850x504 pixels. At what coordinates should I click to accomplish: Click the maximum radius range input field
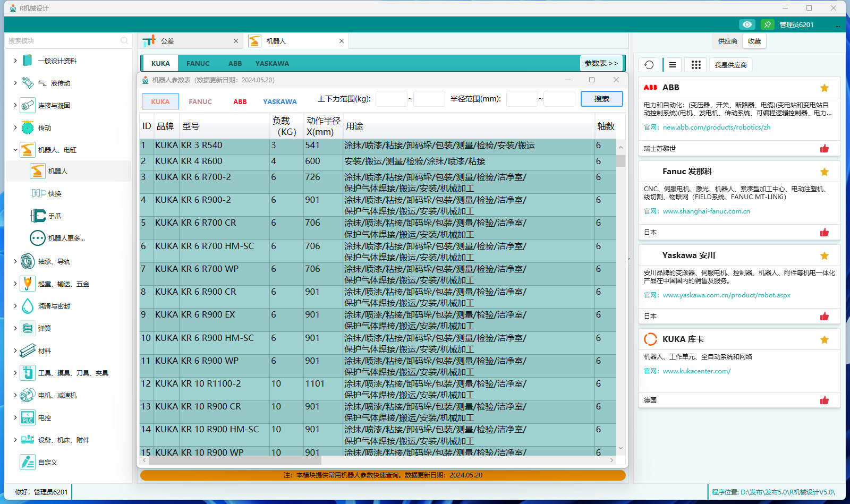(x=559, y=99)
